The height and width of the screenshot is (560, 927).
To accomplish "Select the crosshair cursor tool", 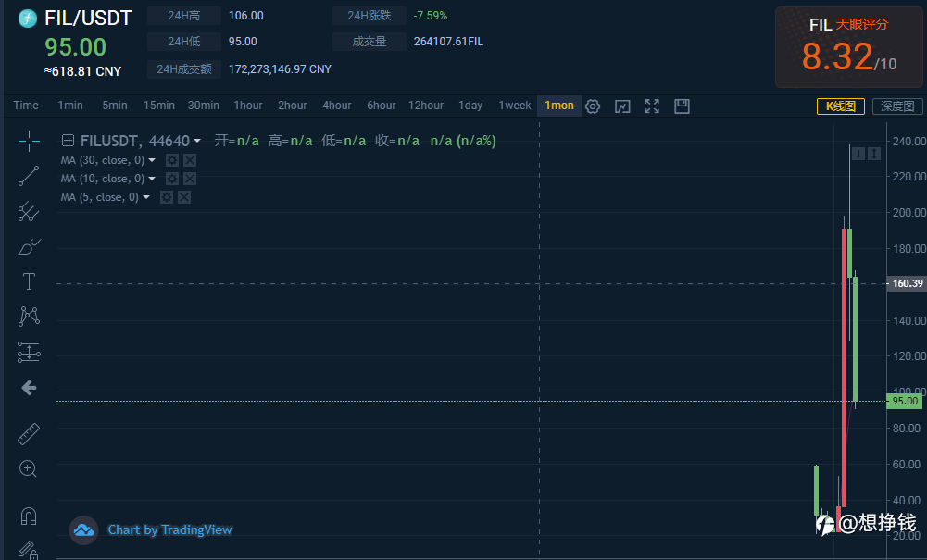I will click(29, 142).
